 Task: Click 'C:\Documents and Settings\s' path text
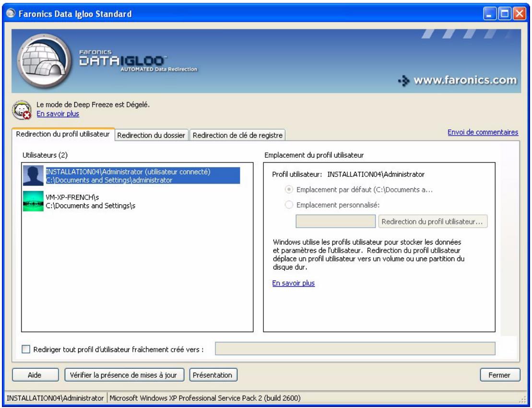(x=90, y=206)
